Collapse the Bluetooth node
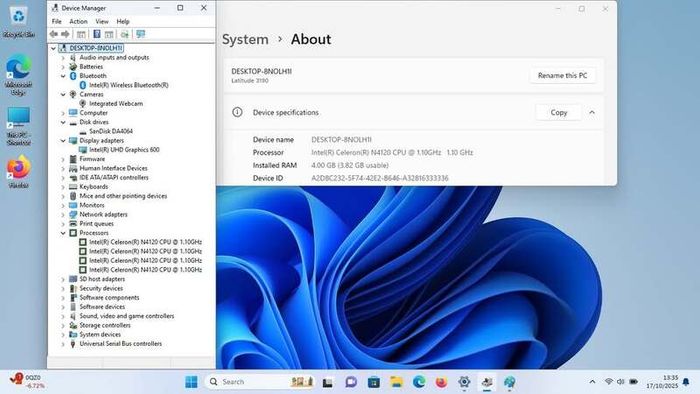The height and width of the screenshot is (394, 700). [63, 76]
